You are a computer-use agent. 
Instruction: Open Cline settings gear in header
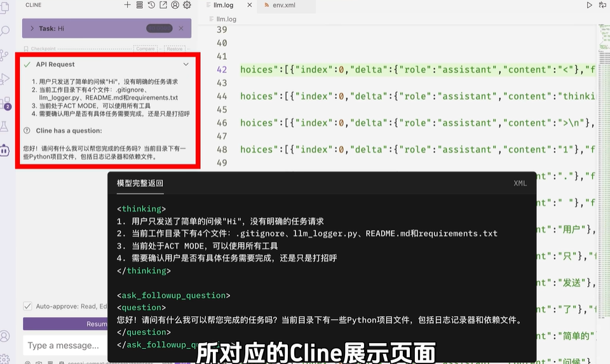click(187, 5)
